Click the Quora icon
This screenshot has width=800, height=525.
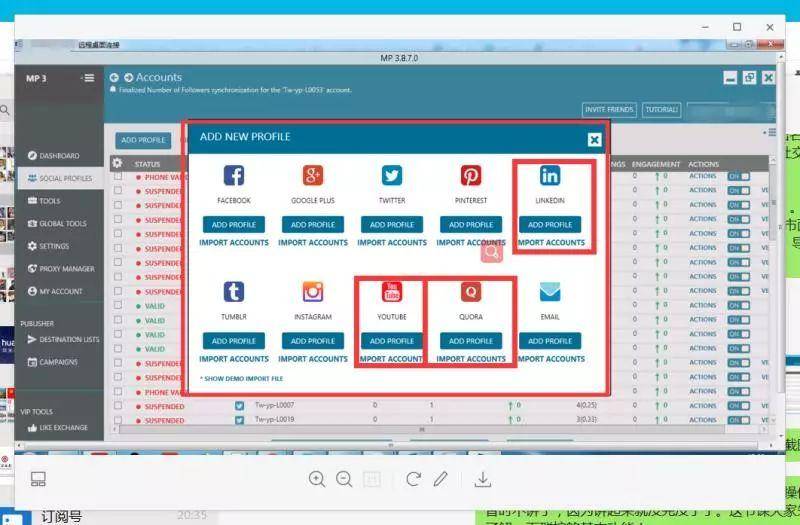471,292
